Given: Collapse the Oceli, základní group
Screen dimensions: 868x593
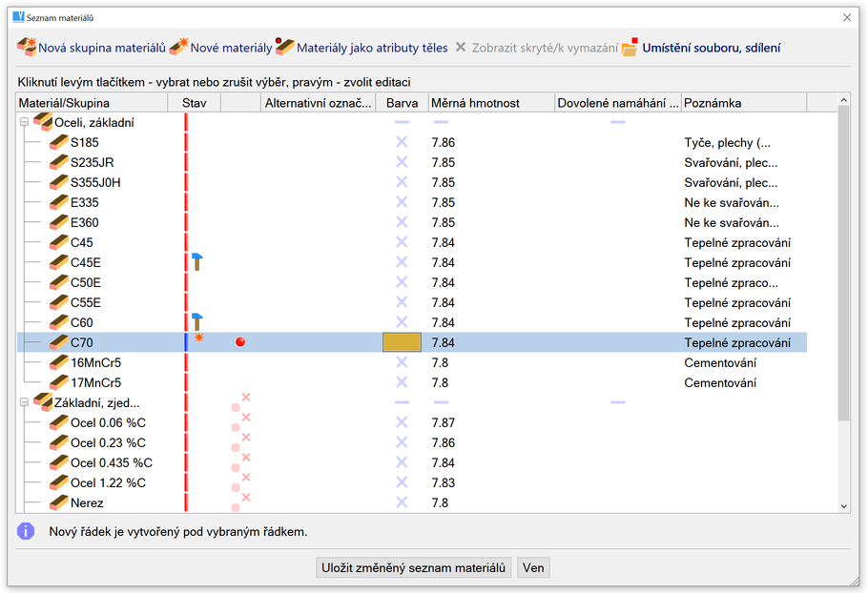Looking at the screenshot, I should pyautogui.click(x=24, y=122).
